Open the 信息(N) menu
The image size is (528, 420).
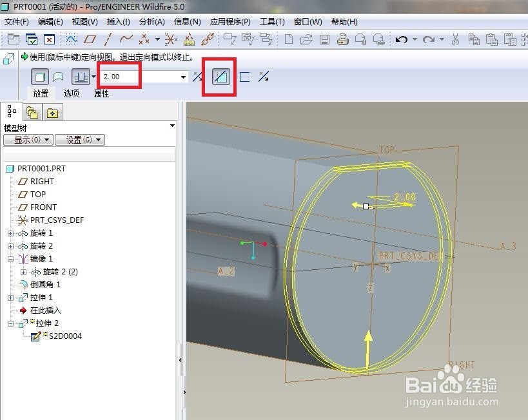coord(187,22)
